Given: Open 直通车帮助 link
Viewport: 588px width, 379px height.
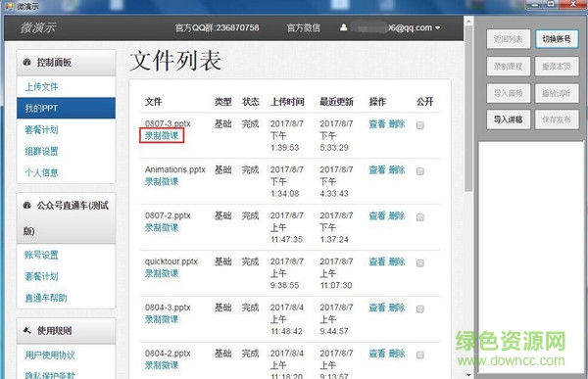Looking at the screenshot, I should (46, 298).
